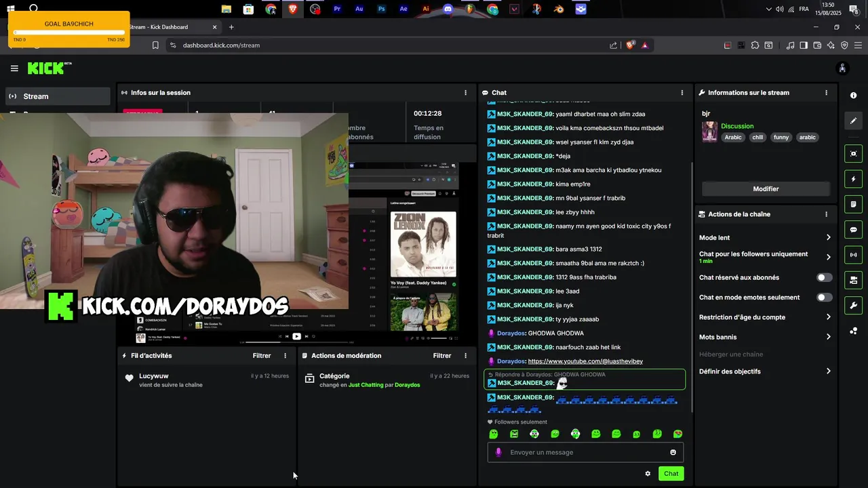Open Discord from Windows taskbar
Image resolution: width=868 pixels, height=488 pixels.
[448, 9]
